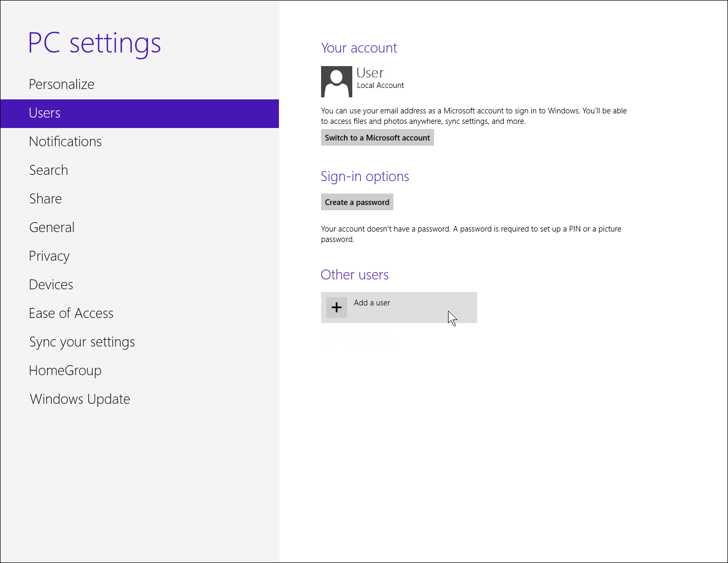The width and height of the screenshot is (728, 563).
Task: Open Ease of Access settings
Action: 139,313
